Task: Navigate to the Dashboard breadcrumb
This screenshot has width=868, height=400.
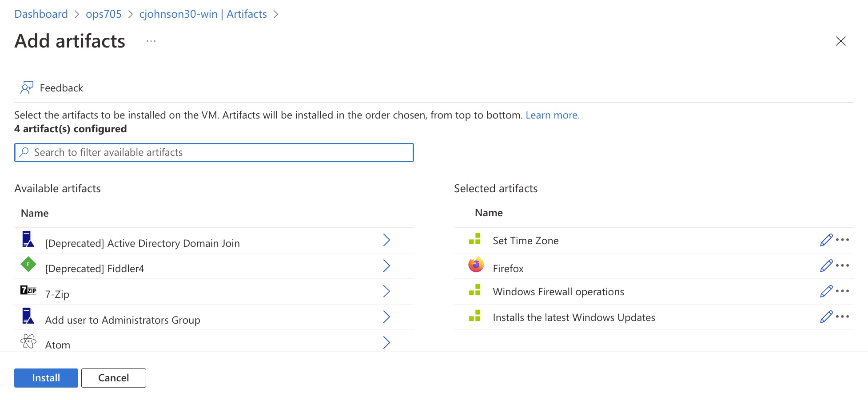Action: (x=41, y=14)
